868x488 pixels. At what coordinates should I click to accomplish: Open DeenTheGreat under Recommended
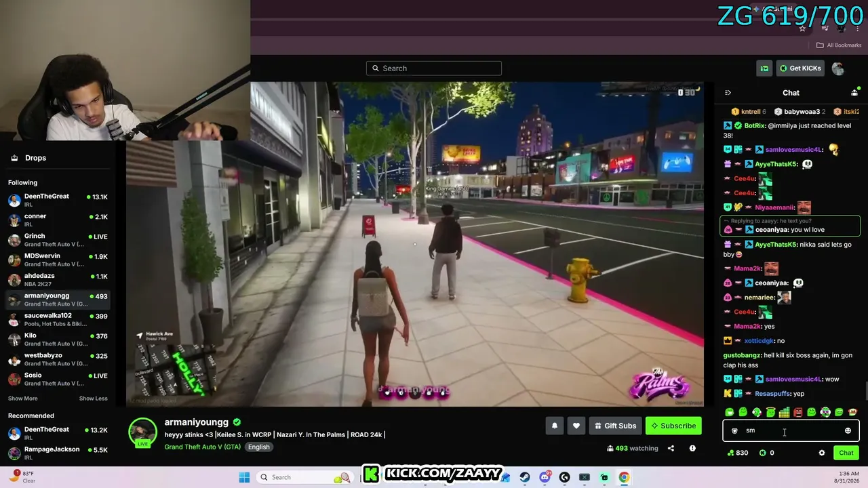click(58, 433)
